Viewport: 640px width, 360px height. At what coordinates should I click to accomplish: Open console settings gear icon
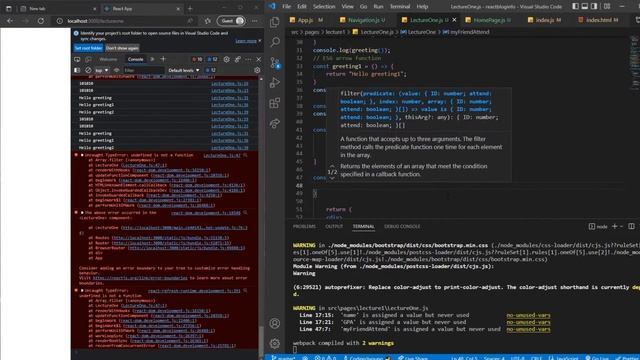click(x=257, y=70)
